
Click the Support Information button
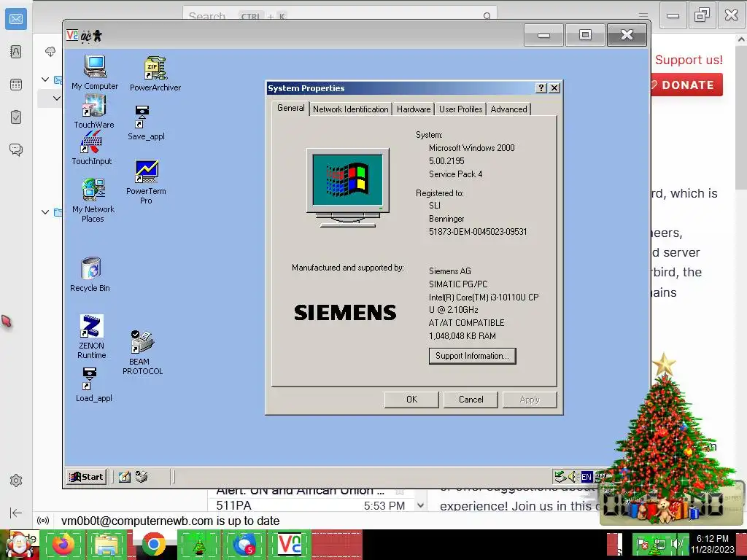pyautogui.click(x=472, y=356)
